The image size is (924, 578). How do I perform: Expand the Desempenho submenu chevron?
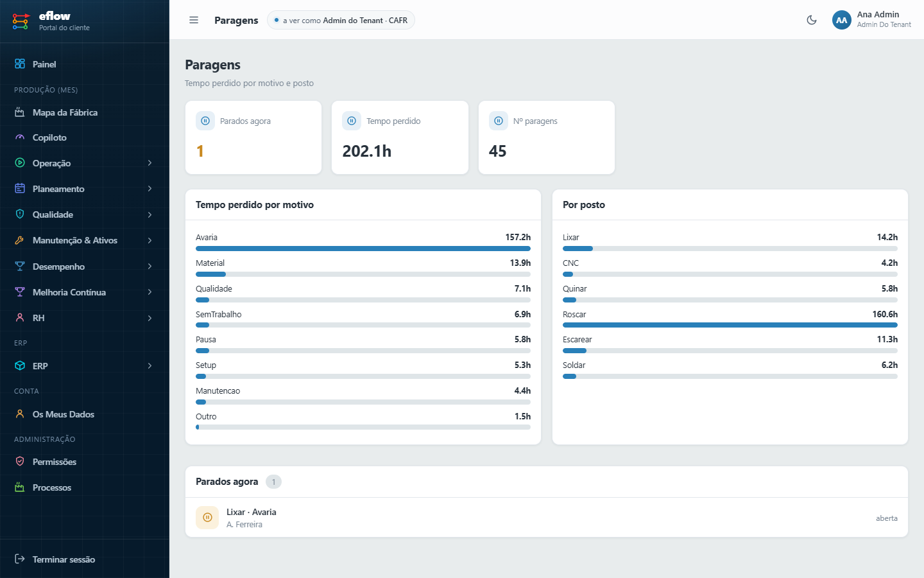(x=150, y=267)
